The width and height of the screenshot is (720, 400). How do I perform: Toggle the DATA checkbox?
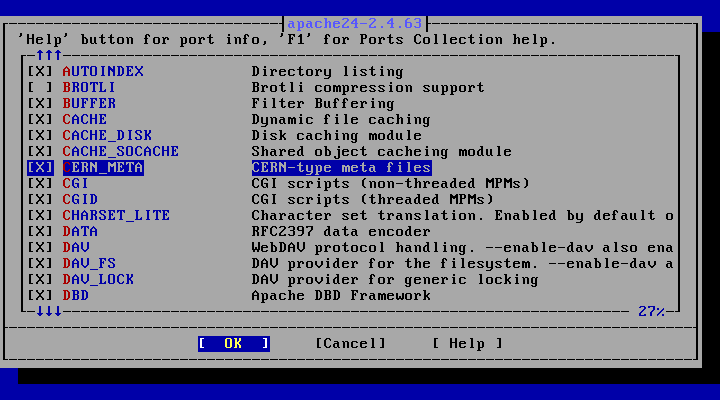[40, 232]
